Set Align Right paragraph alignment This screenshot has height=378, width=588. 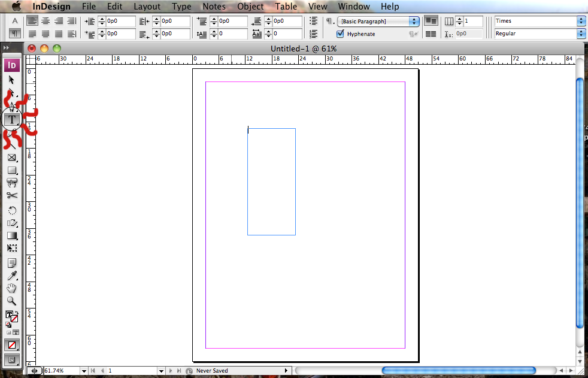point(59,21)
